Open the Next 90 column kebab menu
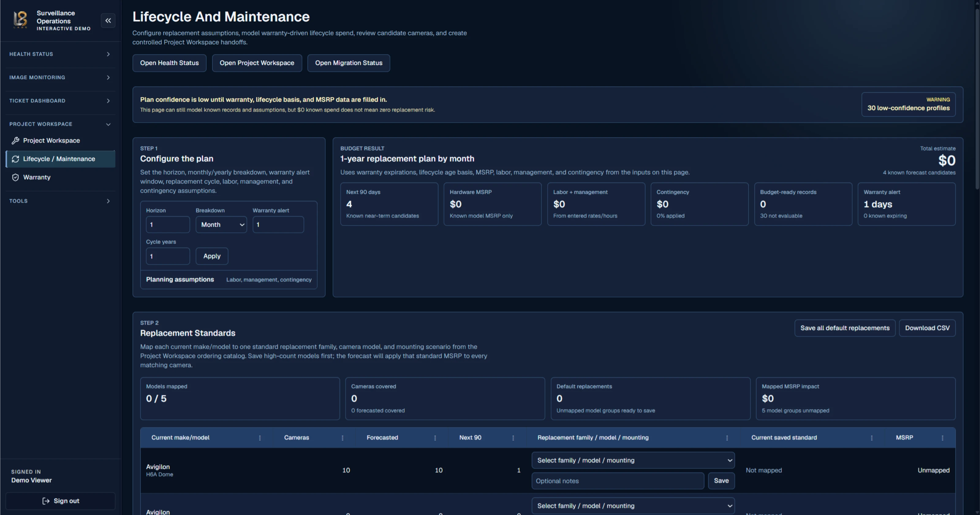 513,438
